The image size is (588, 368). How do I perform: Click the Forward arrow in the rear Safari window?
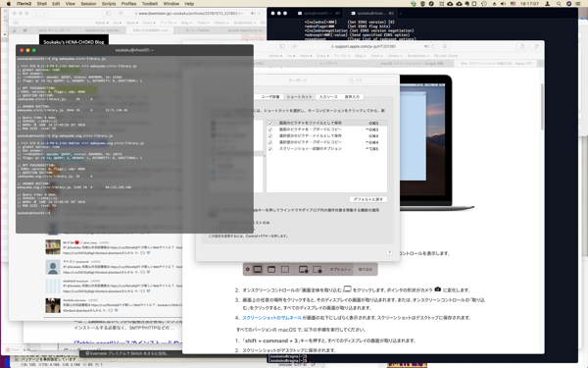coord(44,13)
